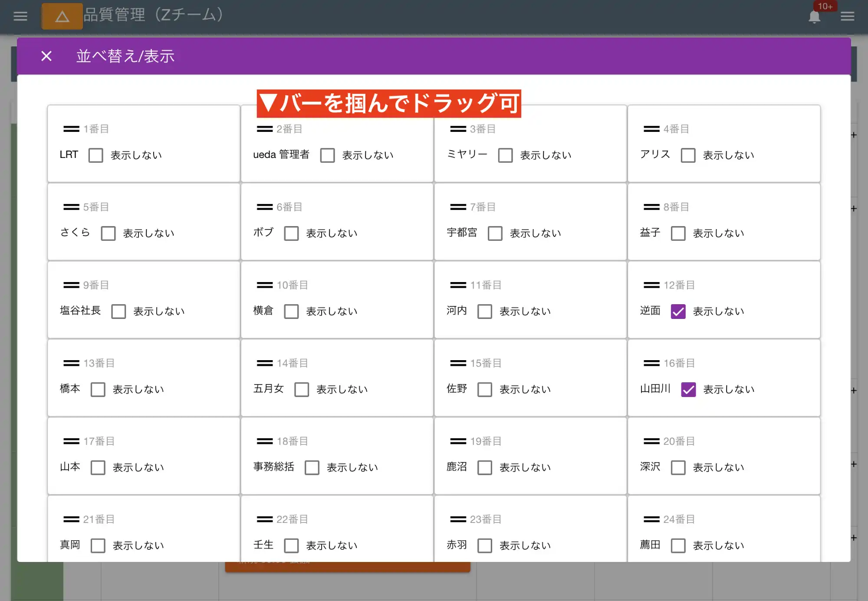The width and height of the screenshot is (868, 601).
Task: Open the top-right hamburger menu
Action: (847, 16)
